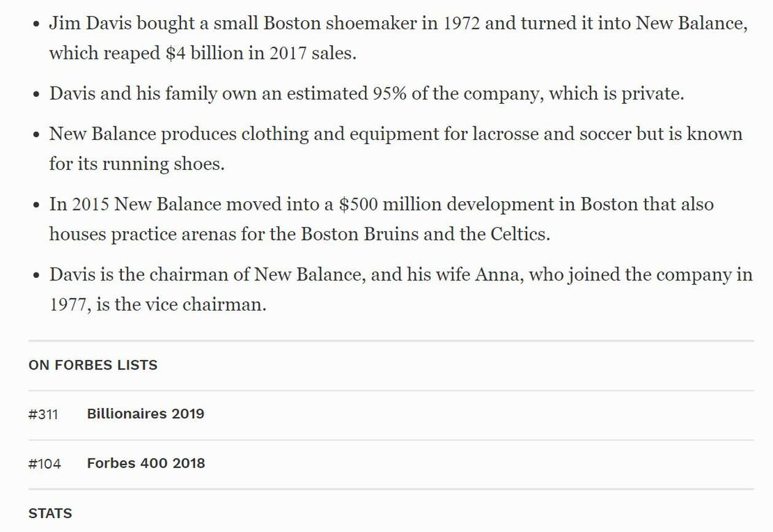Click the 'houses practice arenas' text line

299,234
